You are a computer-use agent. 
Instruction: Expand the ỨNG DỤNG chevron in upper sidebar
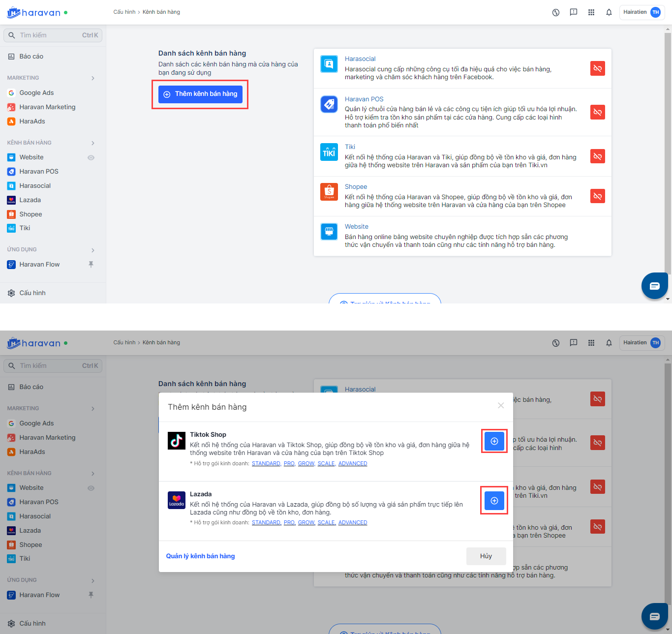[x=93, y=250]
